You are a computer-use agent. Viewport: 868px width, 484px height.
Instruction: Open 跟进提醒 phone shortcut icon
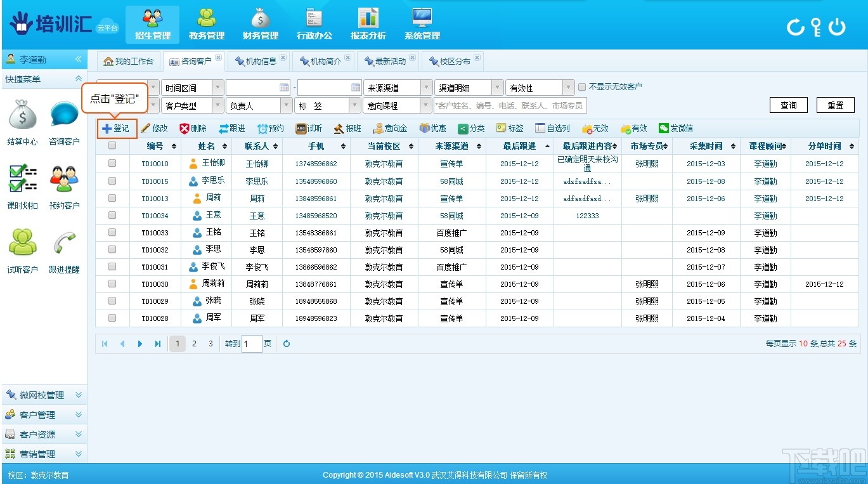click(64, 244)
